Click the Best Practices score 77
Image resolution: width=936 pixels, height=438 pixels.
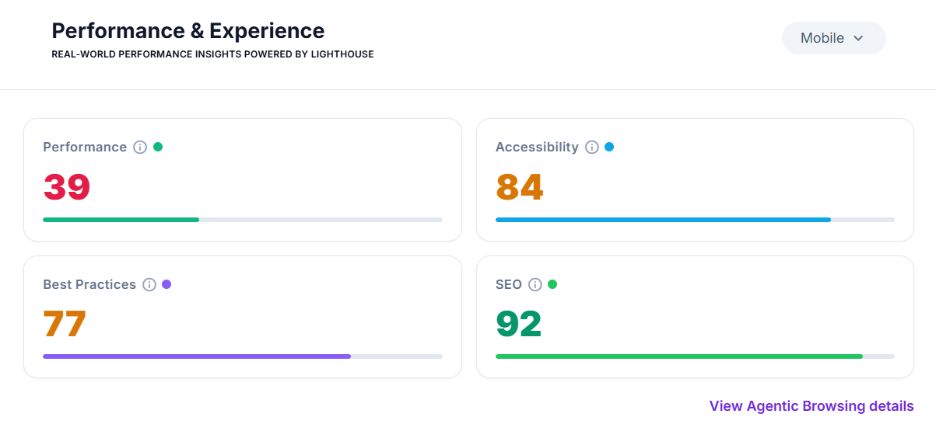[x=64, y=324]
